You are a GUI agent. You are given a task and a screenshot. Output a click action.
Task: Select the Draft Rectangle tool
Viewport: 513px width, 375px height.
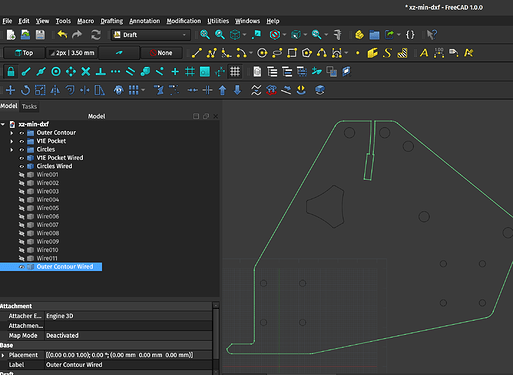(x=292, y=53)
